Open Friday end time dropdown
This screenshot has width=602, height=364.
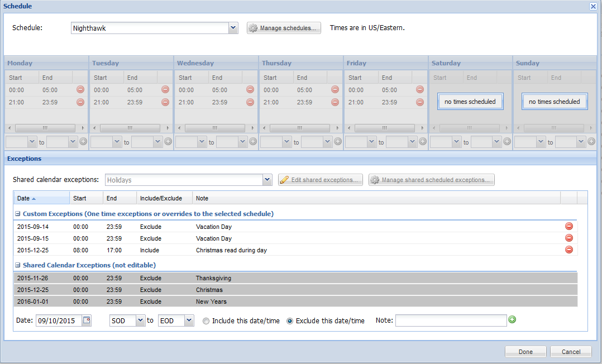click(412, 142)
